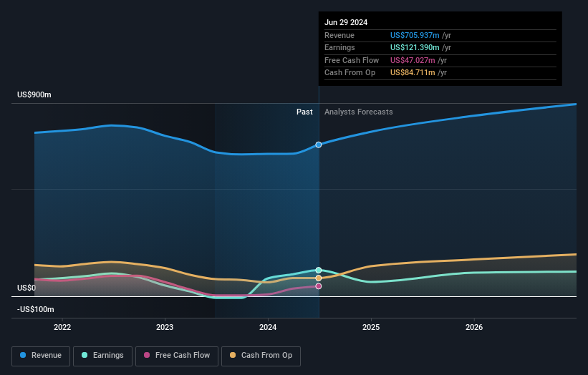Viewport: 588px width, 375px height.
Task: Click the Revenue row label in tooltip
Action: 339,35
